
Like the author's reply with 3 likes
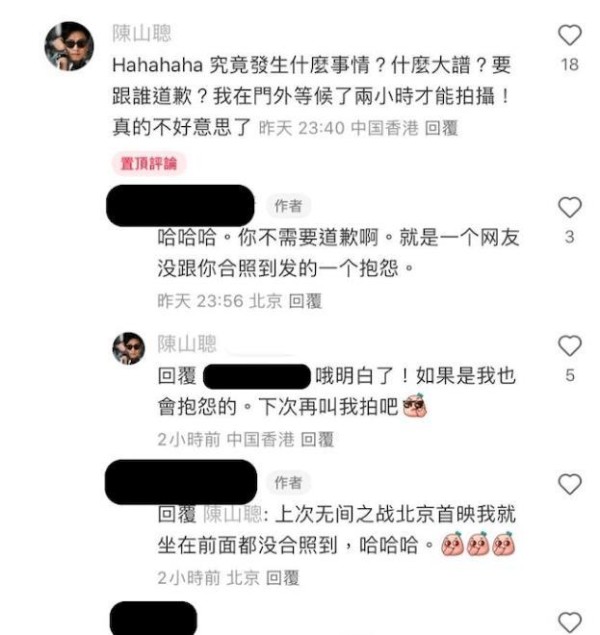570,207
